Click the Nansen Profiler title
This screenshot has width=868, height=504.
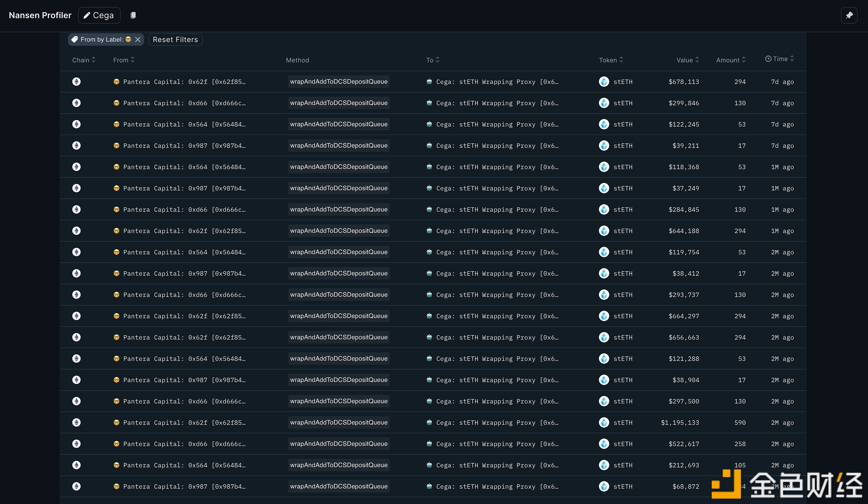click(x=40, y=15)
